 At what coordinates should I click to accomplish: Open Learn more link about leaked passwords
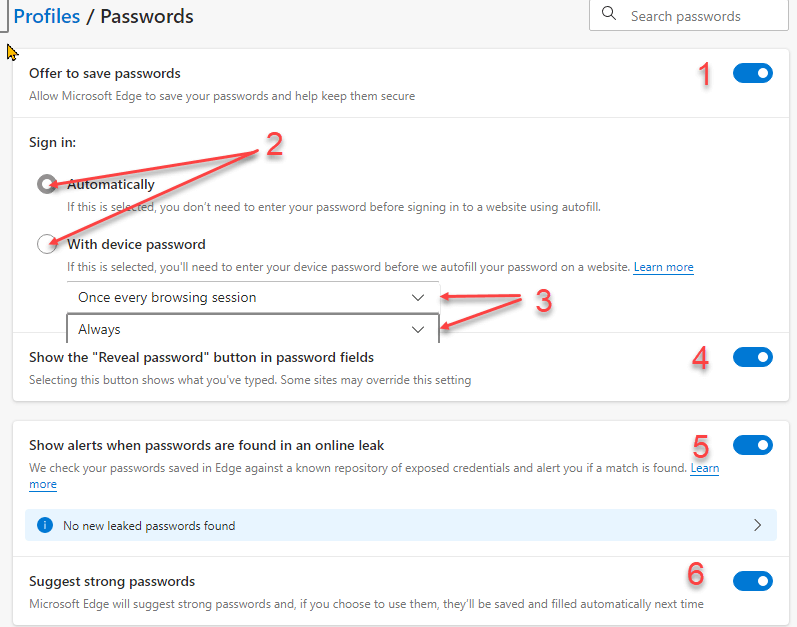[704, 468]
